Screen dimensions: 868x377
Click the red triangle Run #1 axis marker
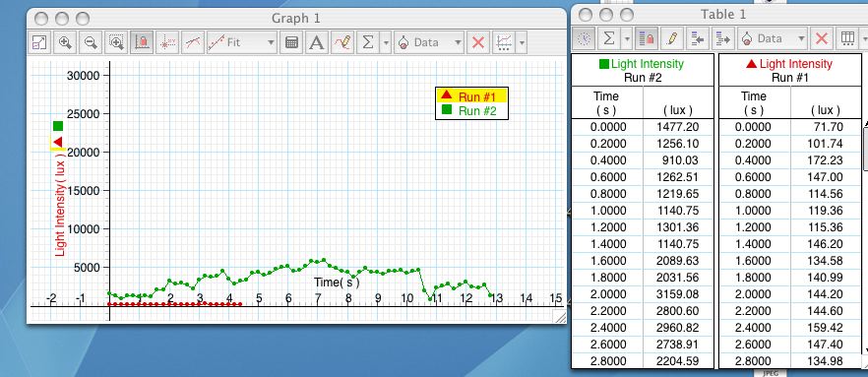pyautogui.click(x=57, y=143)
